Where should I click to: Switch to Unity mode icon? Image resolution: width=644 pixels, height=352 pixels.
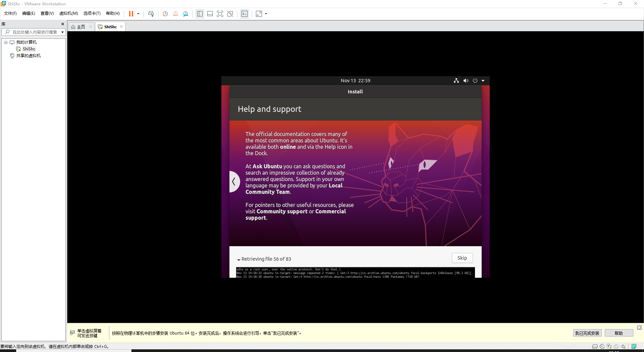[230, 14]
